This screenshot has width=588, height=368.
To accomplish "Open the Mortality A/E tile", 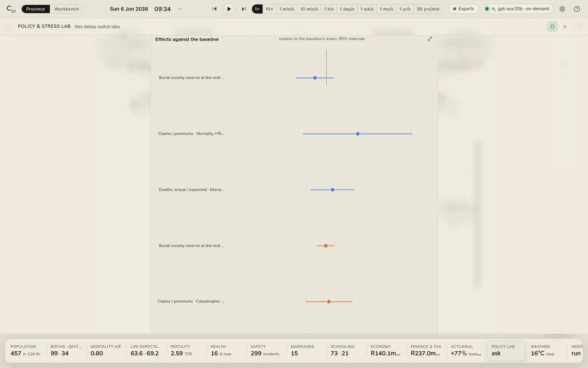I will coord(106,350).
